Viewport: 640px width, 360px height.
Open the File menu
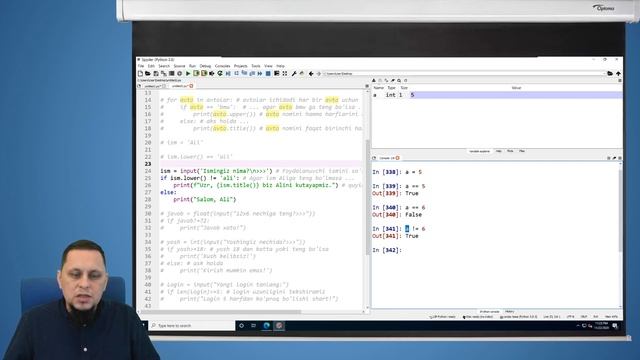(141, 66)
